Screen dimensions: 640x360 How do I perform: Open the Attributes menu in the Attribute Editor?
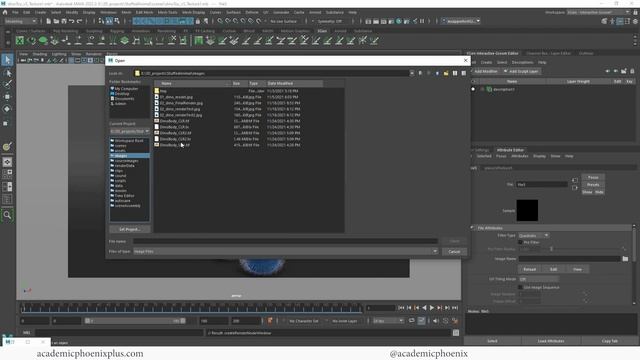[520, 156]
